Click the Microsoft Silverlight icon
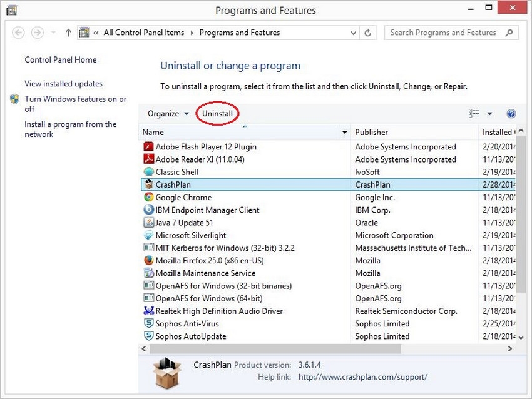The height and width of the screenshot is (399, 532). pos(148,235)
